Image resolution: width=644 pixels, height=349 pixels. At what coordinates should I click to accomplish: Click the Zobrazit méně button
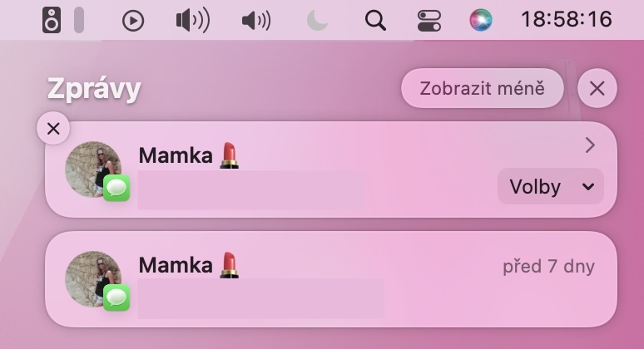tap(483, 88)
